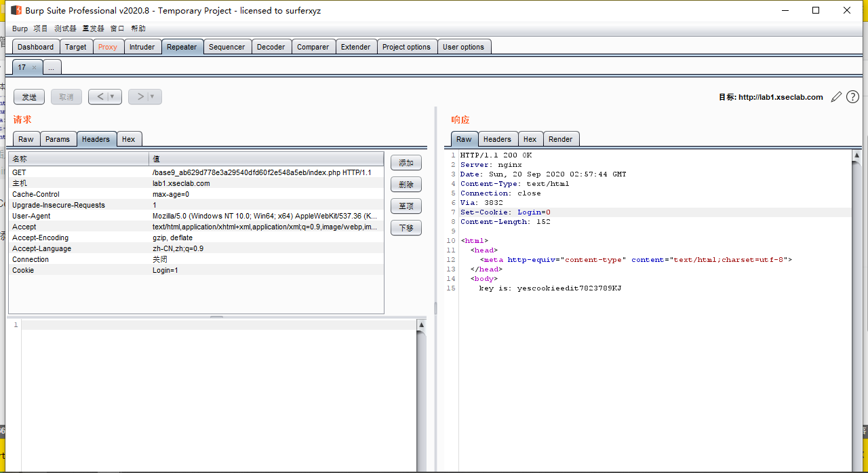The image size is (868, 473).
Task: Click the pencil edit target icon
Action: (x=836, y=97)
